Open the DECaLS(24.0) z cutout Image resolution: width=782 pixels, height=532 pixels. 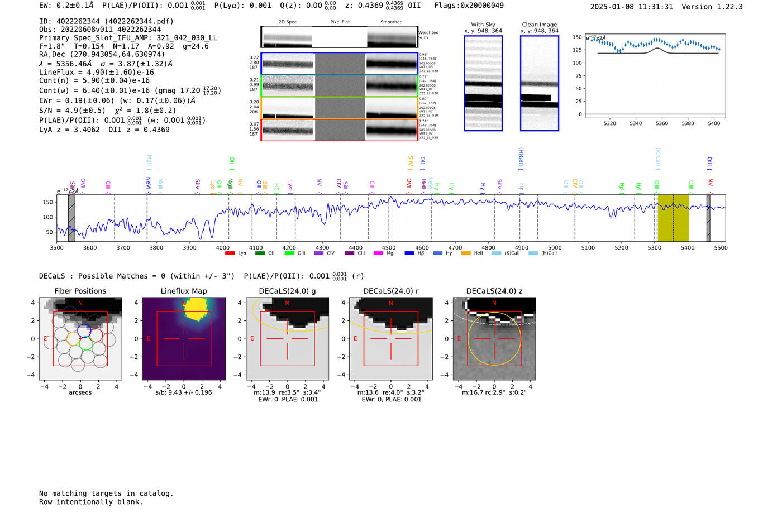tap(494, 339)
